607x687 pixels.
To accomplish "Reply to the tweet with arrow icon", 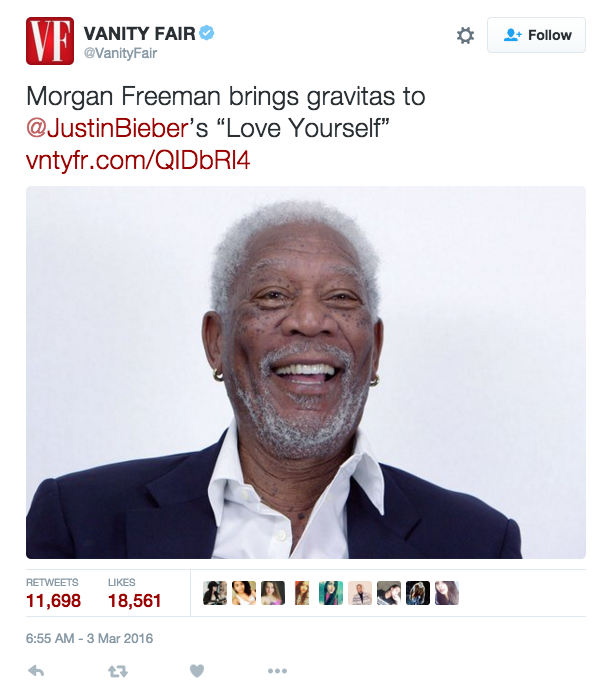I will click(x=36, y=670).
